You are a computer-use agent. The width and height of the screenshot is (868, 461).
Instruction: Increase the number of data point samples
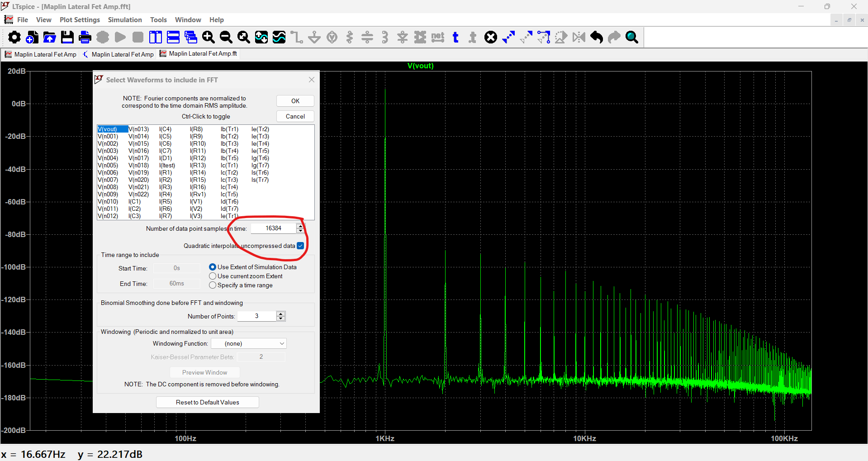300,226
